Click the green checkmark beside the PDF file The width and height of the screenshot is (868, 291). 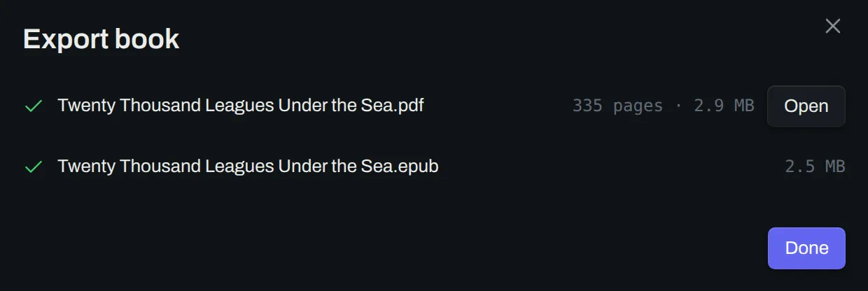(x=34, y=106)
